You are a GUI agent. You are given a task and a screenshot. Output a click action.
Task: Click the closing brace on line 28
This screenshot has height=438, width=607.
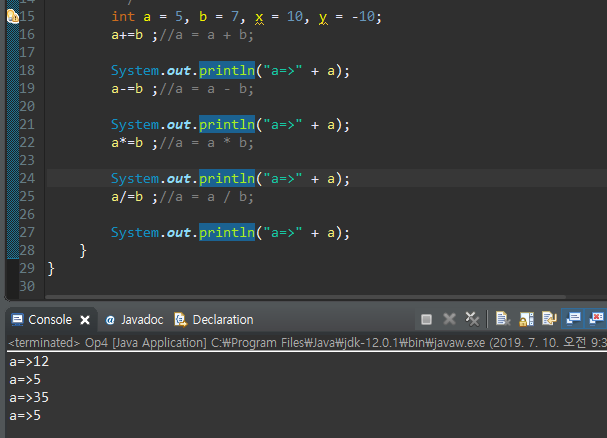[x=83, y=251]
